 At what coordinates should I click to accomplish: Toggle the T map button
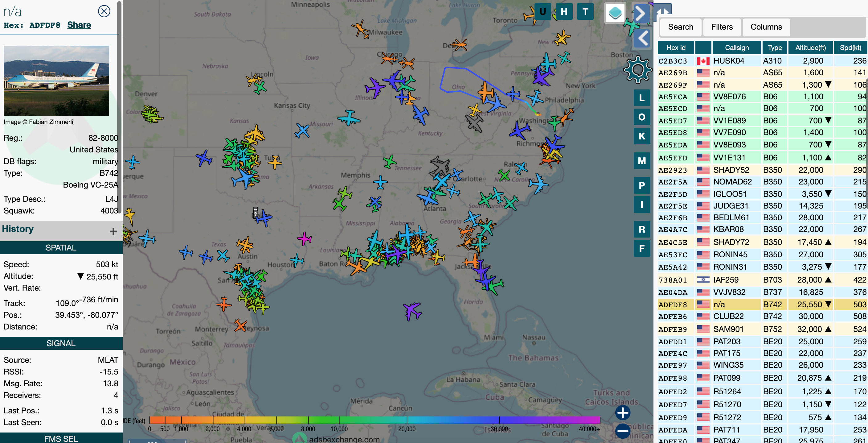pyautogui.click(x=585, y=12)
